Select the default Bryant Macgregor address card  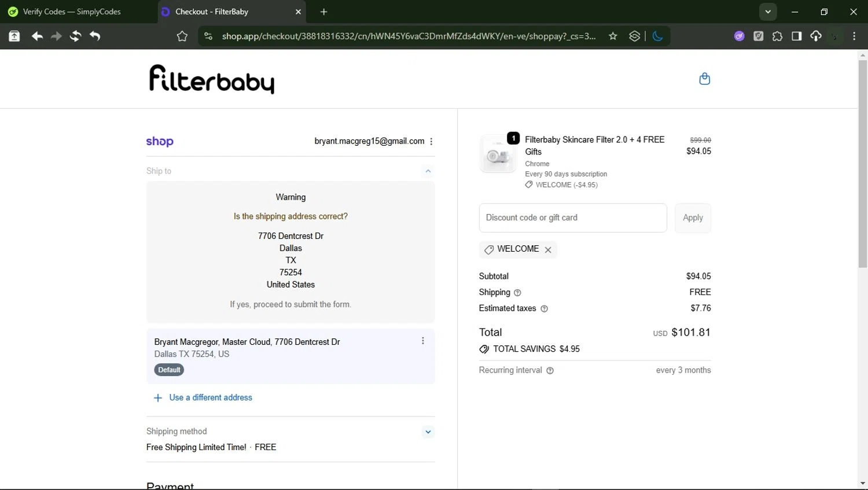point(290,356)
